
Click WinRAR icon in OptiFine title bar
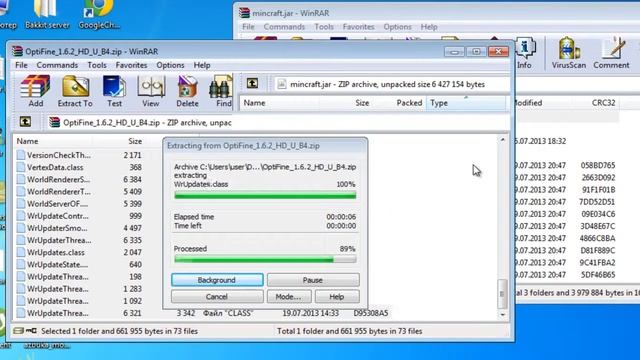click(17, 51)
